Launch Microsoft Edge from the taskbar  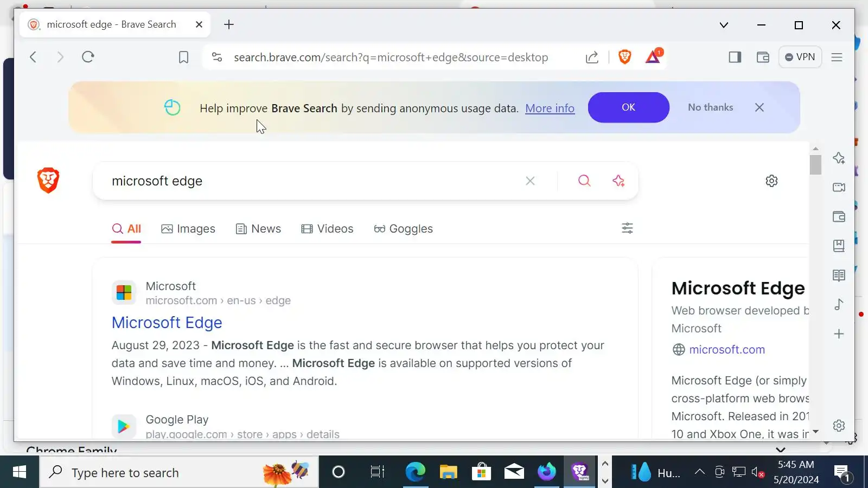[415, 472]
